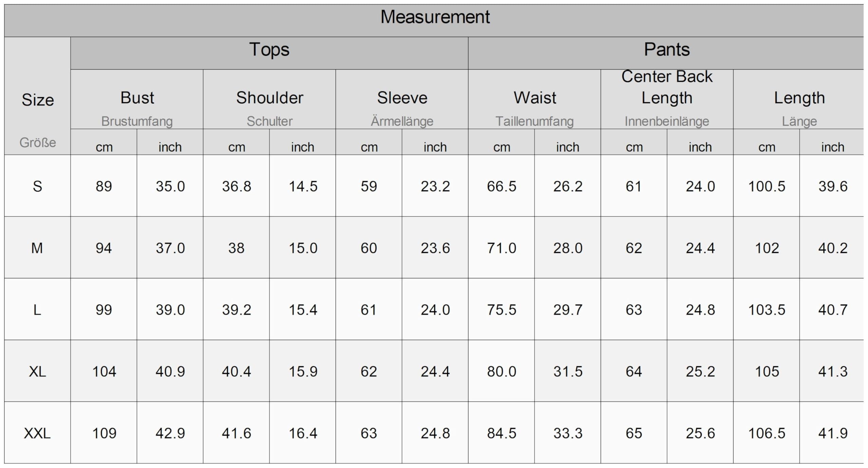Select the 31.5 waist inch cell
The height and width of the screenshot is (468, 868).
[x=568, y=371]
